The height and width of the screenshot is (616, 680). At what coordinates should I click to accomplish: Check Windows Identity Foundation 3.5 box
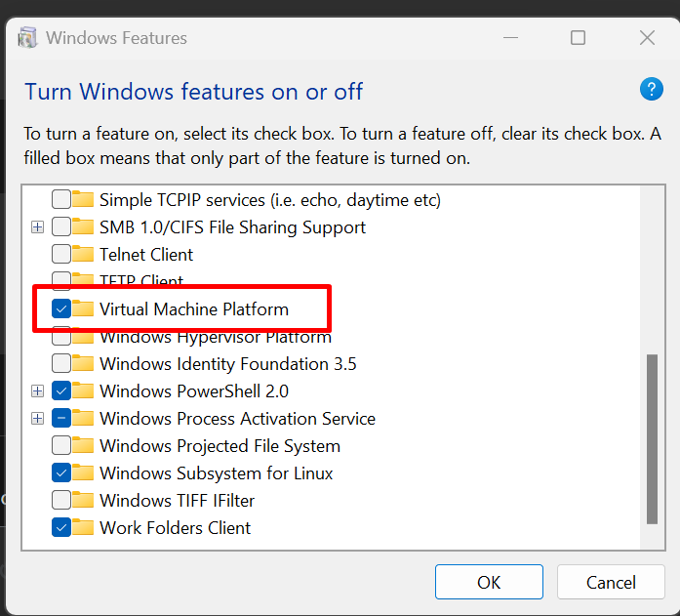[x=61, y=363]
